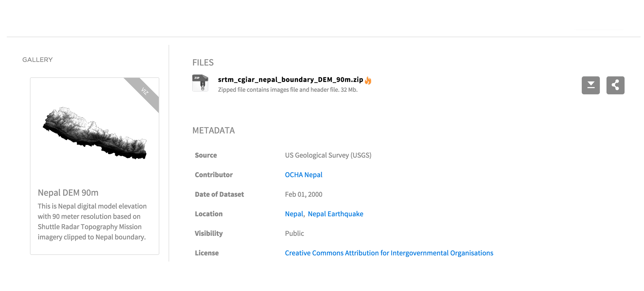Screen dimensions: 644x291
Task: Click the FILES section heading
Action: click(x=203, y=63)
